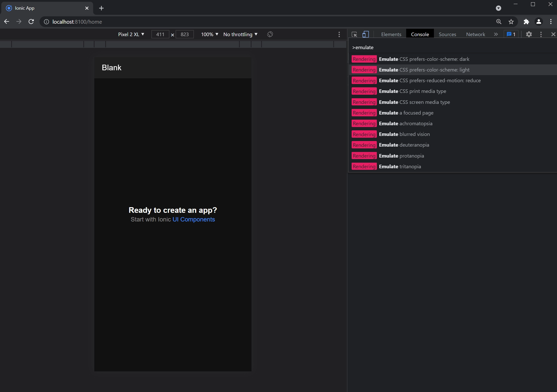Viewport: 557px width, 392px height.
Task: Click the viewport width field showing 411
Action: pos(160,34)
